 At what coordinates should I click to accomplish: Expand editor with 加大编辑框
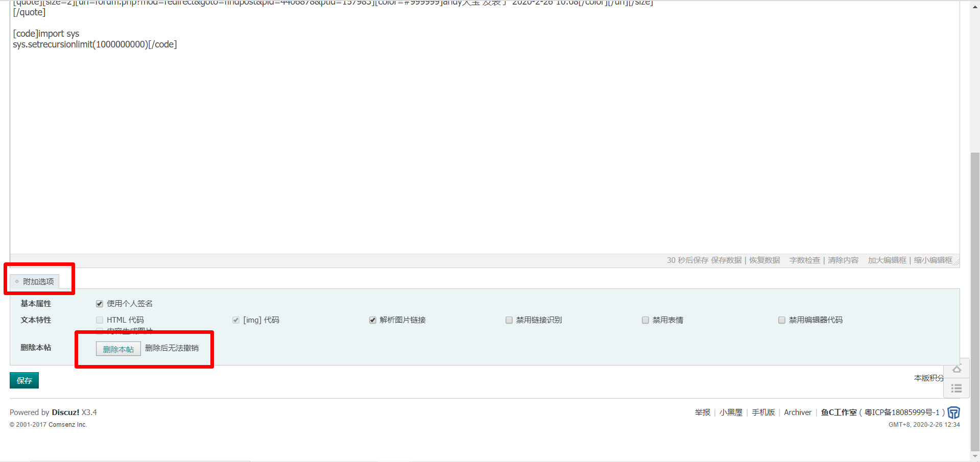[887, 260]
